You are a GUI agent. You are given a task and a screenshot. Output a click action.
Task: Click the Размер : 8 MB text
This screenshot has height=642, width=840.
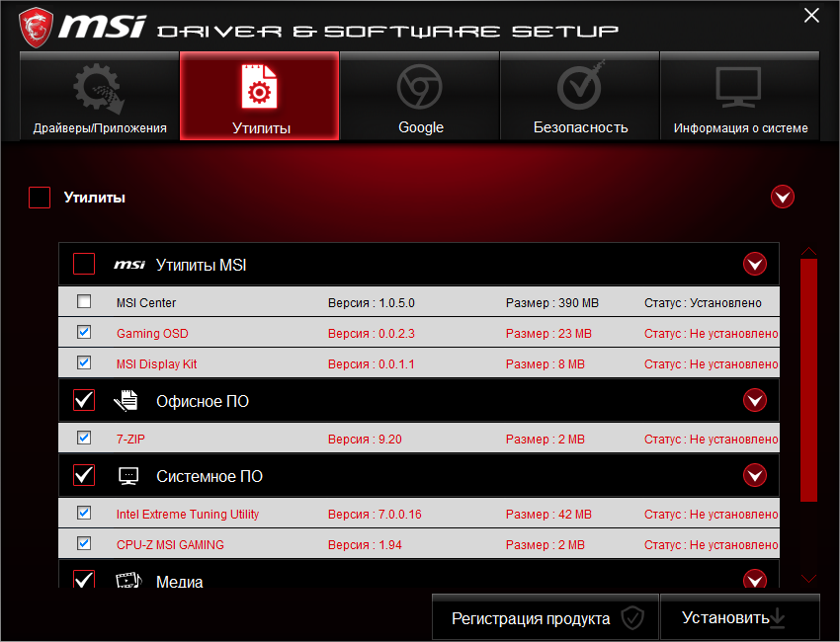[x=545, y=363]
